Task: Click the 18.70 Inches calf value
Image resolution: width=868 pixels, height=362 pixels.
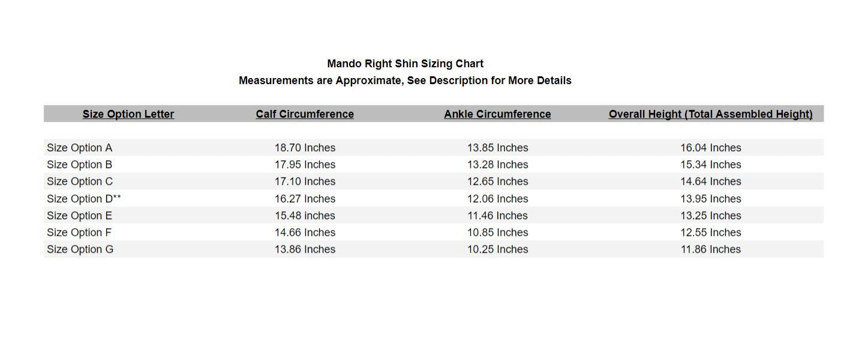Action: (305, 148)
